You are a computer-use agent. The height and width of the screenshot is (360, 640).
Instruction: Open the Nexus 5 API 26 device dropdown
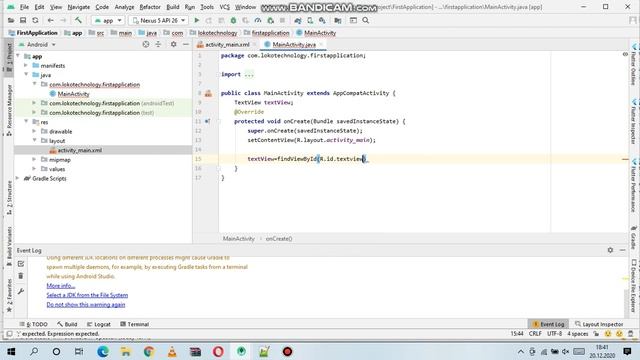[x=159, y=20]
